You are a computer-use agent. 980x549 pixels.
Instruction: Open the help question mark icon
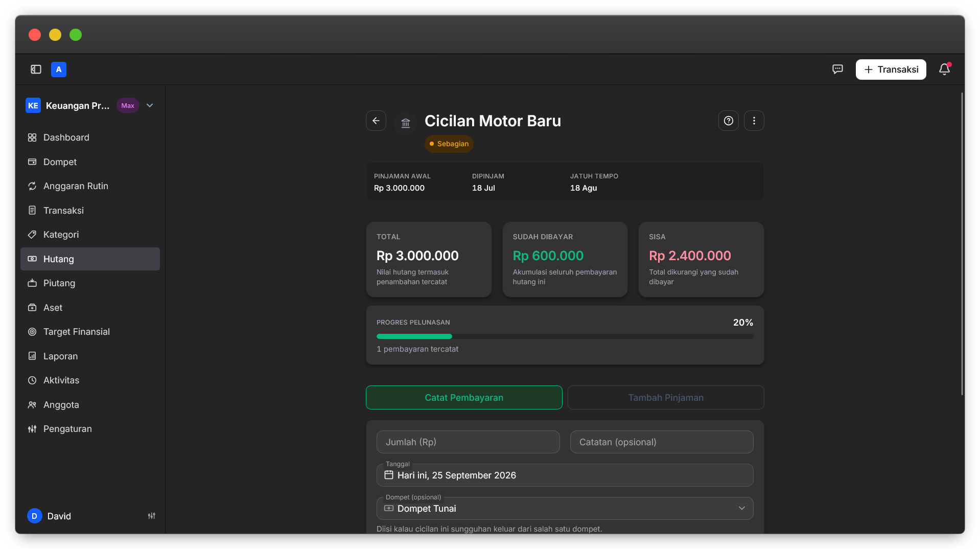pos(729,121)
